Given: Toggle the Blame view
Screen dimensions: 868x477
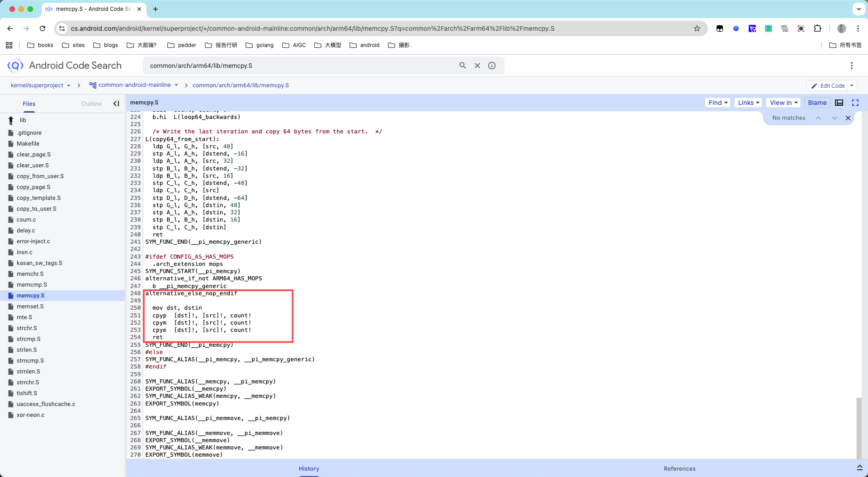Looking at the screenshot, I should point(817,103).
